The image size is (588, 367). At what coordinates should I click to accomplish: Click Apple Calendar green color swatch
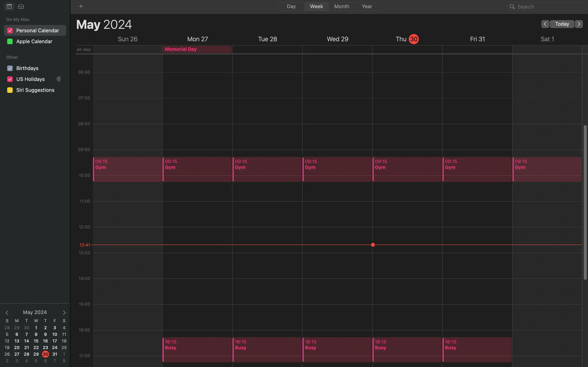point(10,41)
